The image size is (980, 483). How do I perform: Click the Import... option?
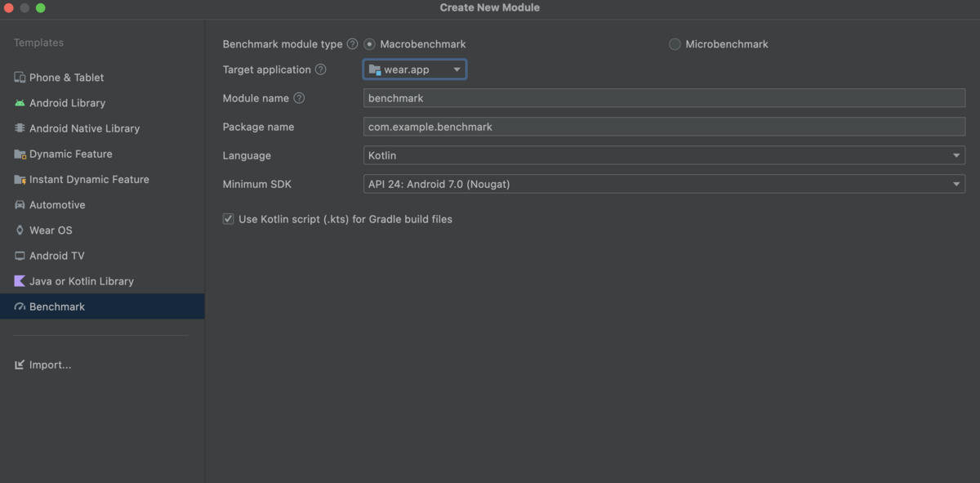click(x=50, y=365)
